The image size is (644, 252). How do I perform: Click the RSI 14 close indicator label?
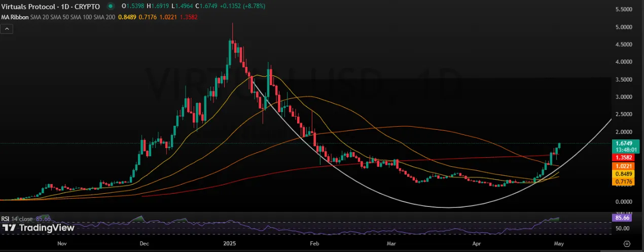pyautogui.click(x=18, y=219)
